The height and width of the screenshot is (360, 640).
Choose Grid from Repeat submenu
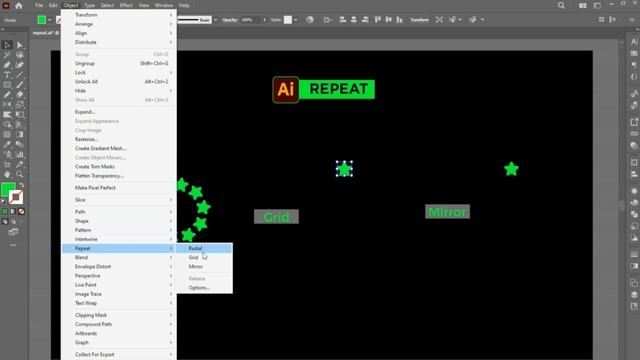click(x=204, y=257)
